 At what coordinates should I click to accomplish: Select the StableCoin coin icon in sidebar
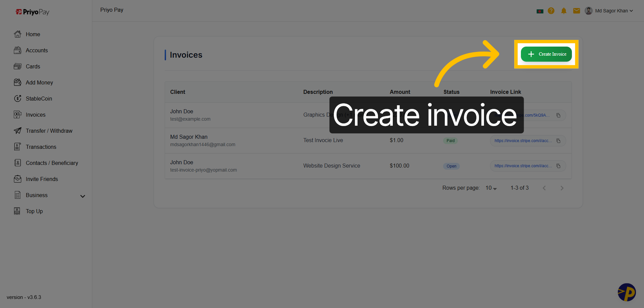tap(18, 99)
